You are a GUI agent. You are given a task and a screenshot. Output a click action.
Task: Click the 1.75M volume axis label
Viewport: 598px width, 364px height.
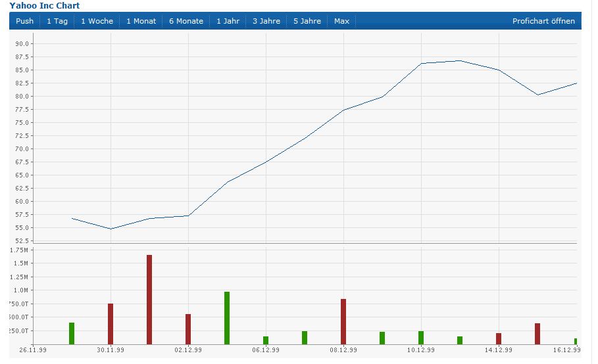click(x=19, y=250)
